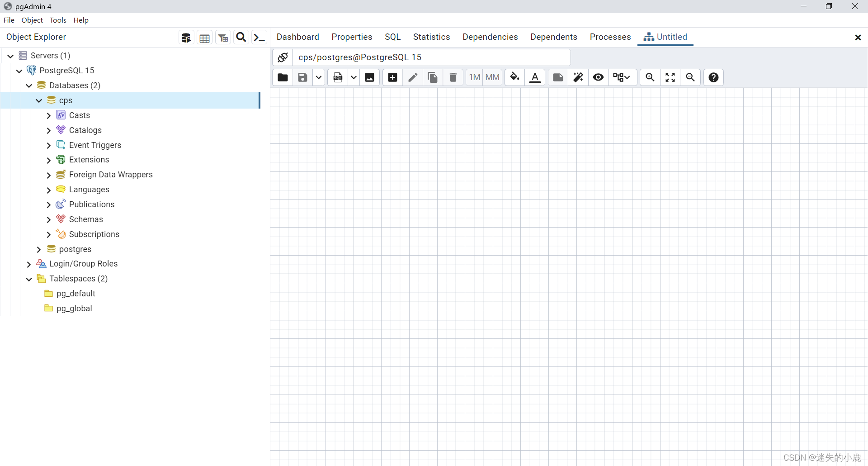Switch to the Dependents tab
868x466 pixels.
click(554, 37)
